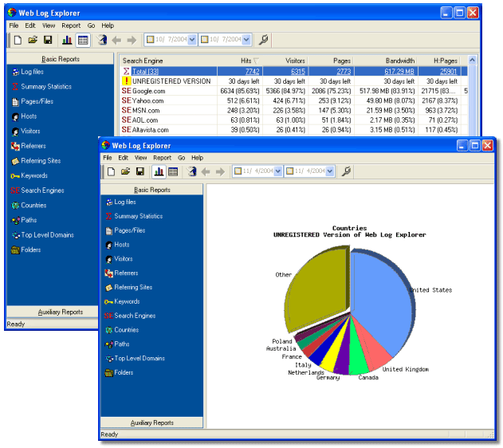Click Basic Reports header in front window
This screenshot has height=448, width=503.
(x=151, y=190)
